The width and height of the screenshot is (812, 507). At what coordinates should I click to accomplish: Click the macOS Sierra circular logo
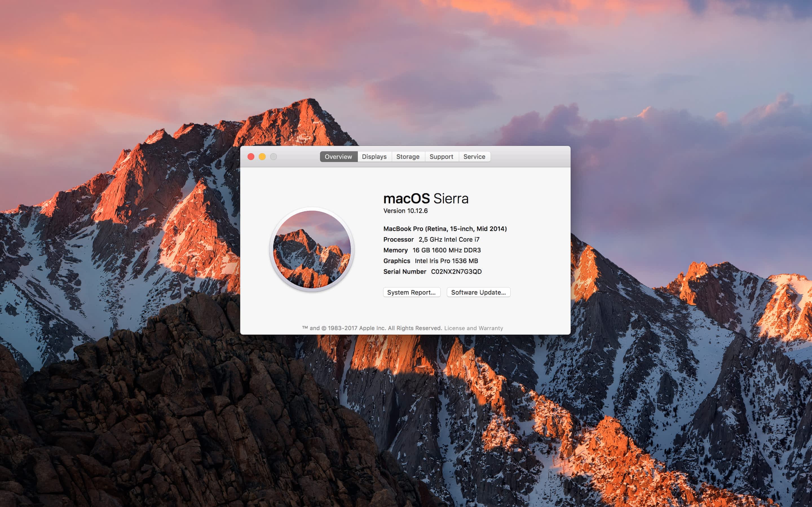312,249
